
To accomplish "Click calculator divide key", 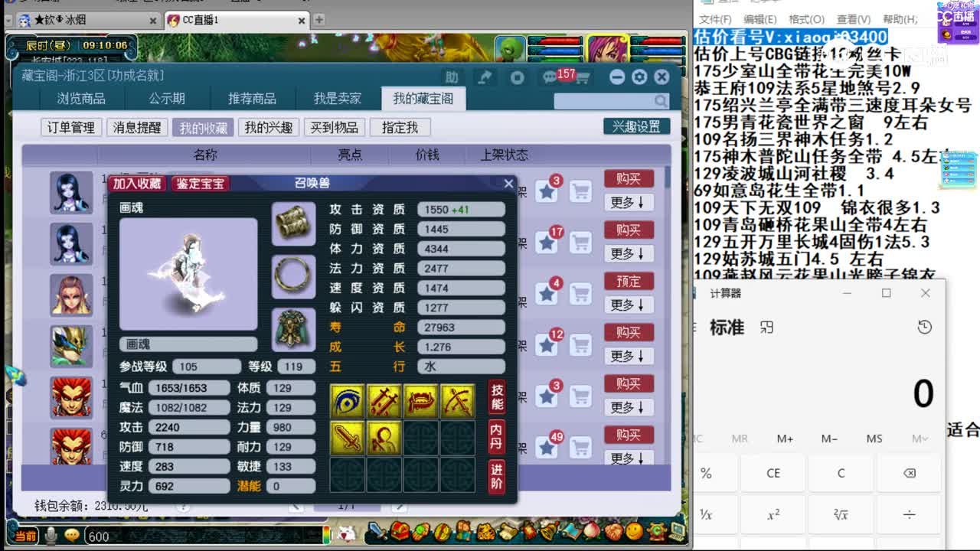I will [909, 515].
